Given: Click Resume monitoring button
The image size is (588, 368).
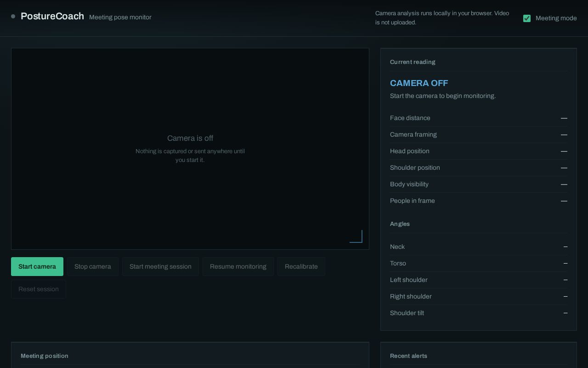Looking at the screenshot, I should tap(238, 266).
